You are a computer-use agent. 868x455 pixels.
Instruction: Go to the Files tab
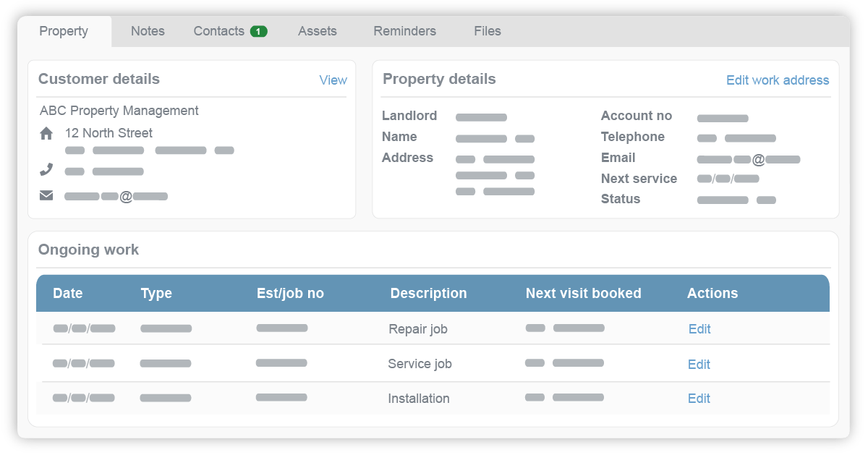coord(488,31)
